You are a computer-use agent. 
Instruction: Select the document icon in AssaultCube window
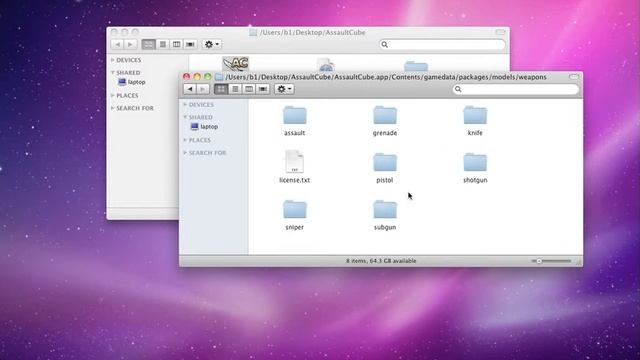tap(326, 65)
